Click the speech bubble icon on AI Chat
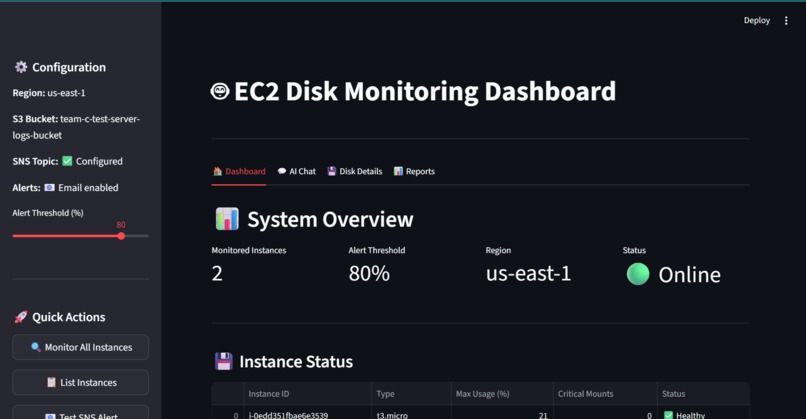The image size is (806, 419). pyautogui.click(x=282, y=171)
